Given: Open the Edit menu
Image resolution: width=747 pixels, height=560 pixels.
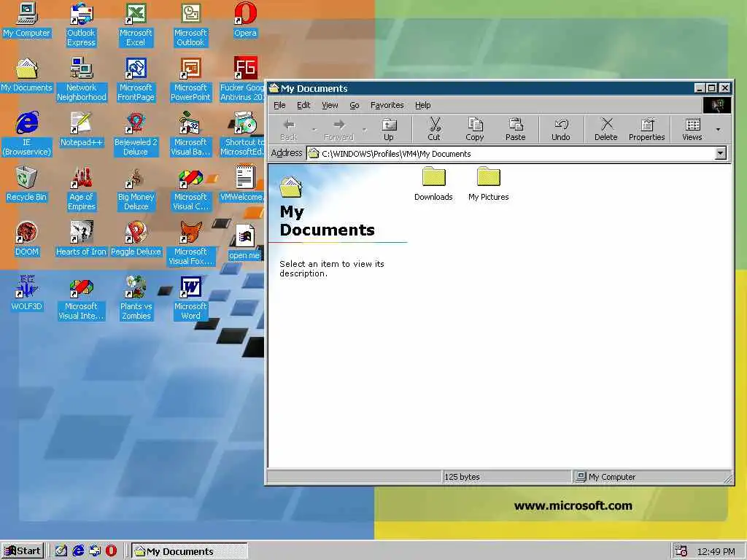Looking at the screenshot, I should tap(303, 105).
